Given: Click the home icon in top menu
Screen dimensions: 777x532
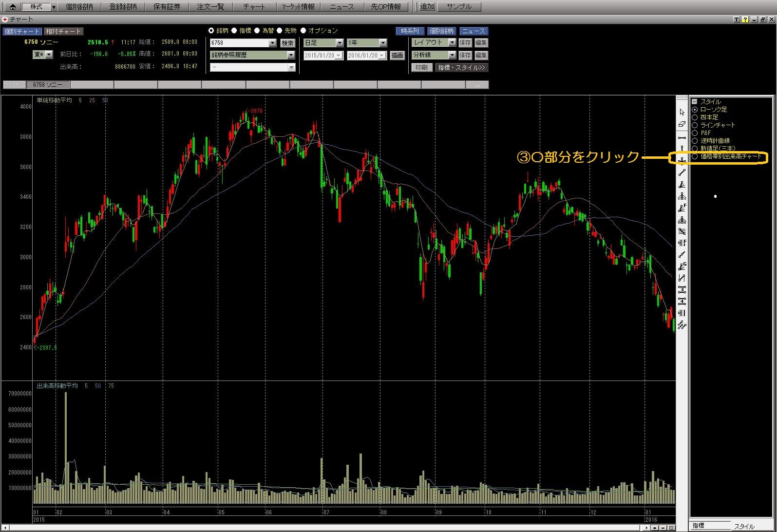Looking at the screenshot, I should point(13,7).
